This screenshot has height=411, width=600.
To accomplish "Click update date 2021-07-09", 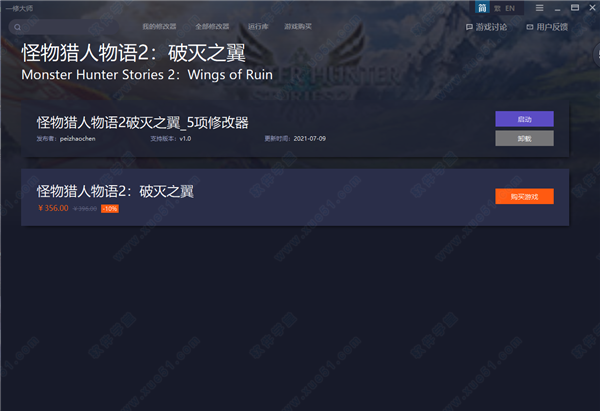I will 310,139.
